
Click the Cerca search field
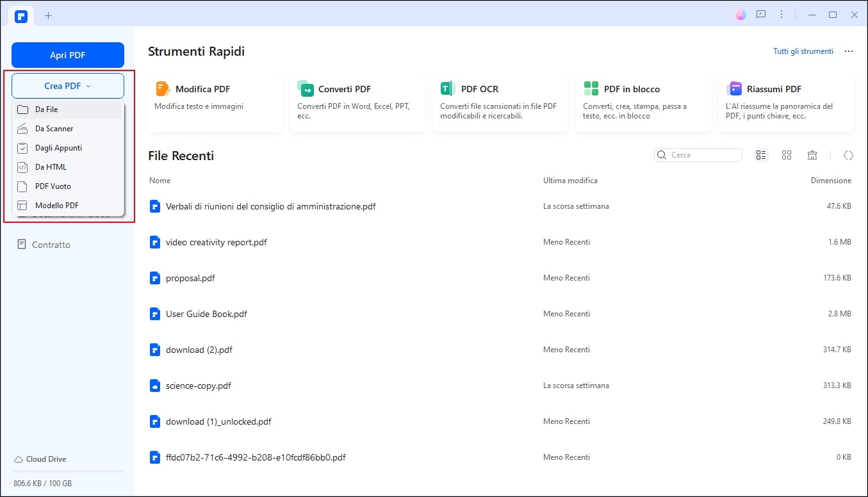(x=698, y=155)
